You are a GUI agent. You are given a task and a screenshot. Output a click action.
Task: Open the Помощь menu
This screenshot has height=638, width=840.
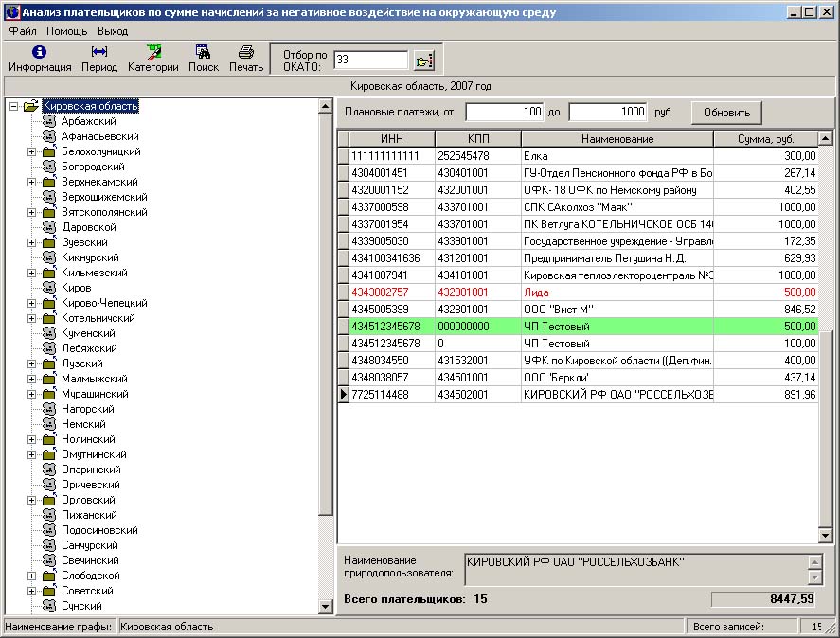point(66,31)
